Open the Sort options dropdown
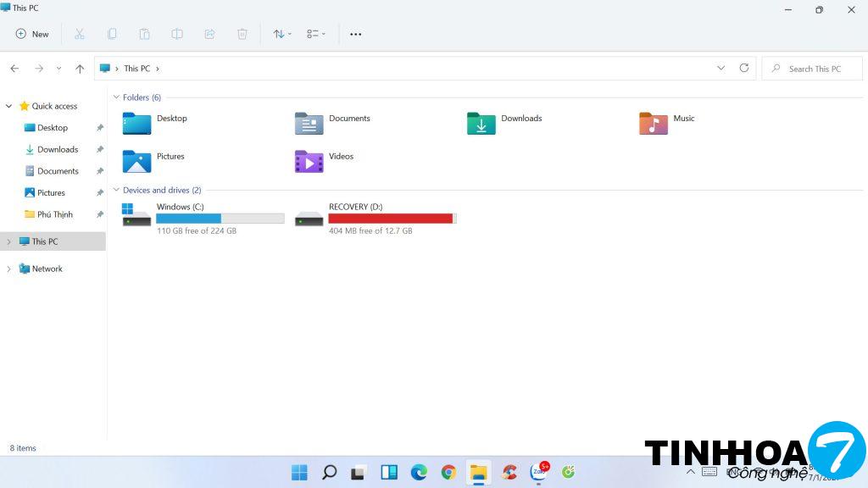The image size is (868, 488). click(281, 34)
